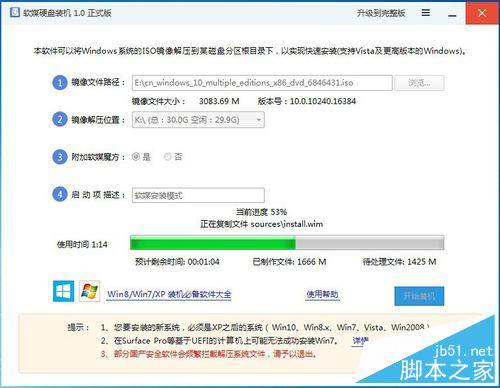Click the Windows 8 logo icon

(x=63, y=291)
